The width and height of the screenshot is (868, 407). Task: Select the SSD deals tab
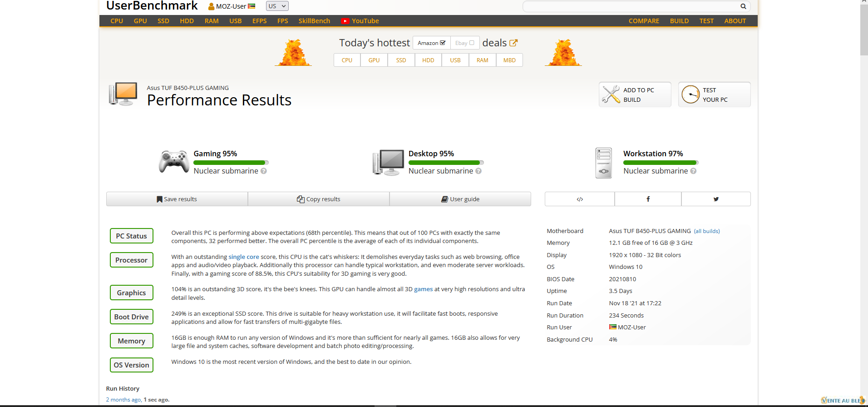point(401,60)
